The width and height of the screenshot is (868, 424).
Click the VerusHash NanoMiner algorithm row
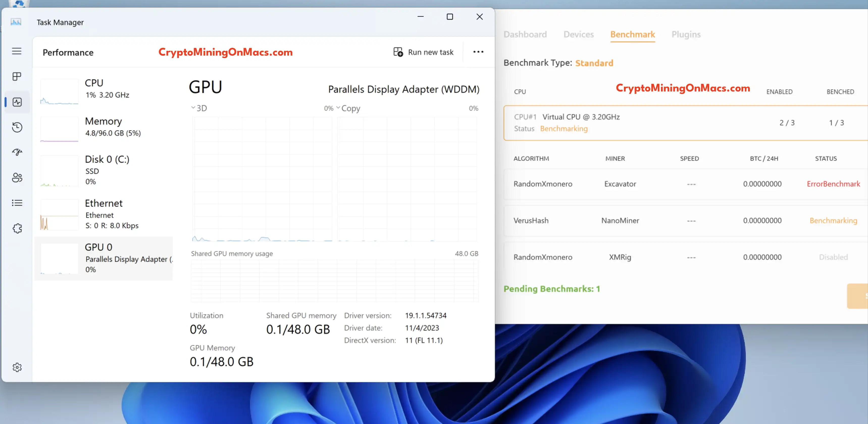685,221
